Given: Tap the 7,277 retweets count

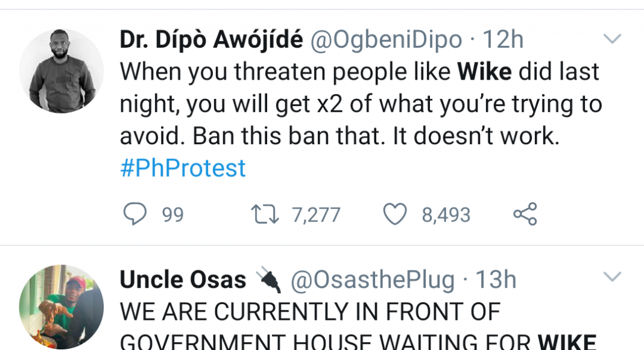Looking at the screenshot, I should click(x=316, y=215).
